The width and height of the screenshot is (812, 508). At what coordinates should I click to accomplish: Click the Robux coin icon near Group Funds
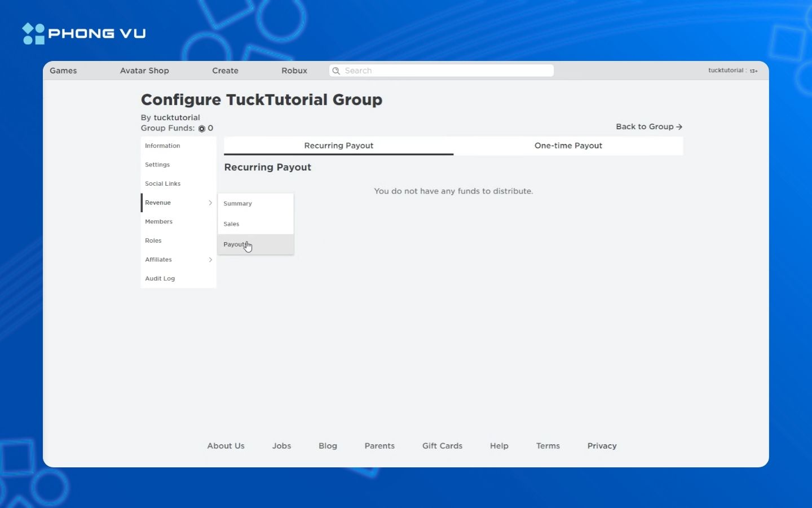click(x=202, y=129)
